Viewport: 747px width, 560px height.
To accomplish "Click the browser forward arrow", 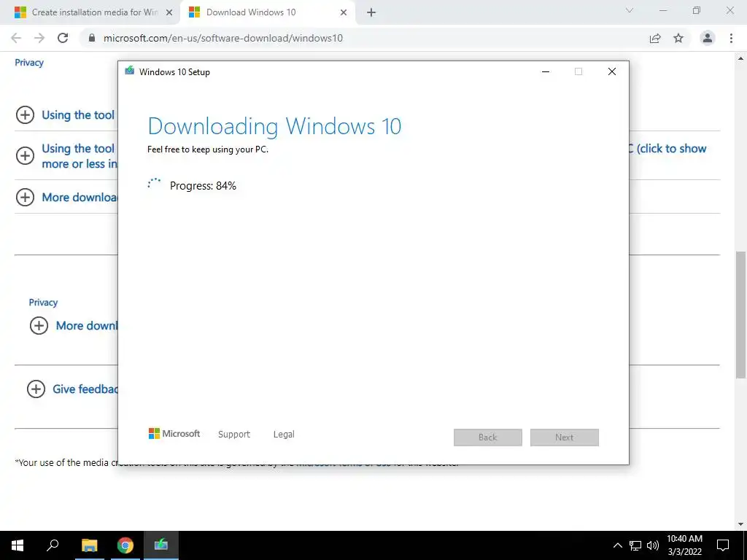I will [x=39, y=38].
